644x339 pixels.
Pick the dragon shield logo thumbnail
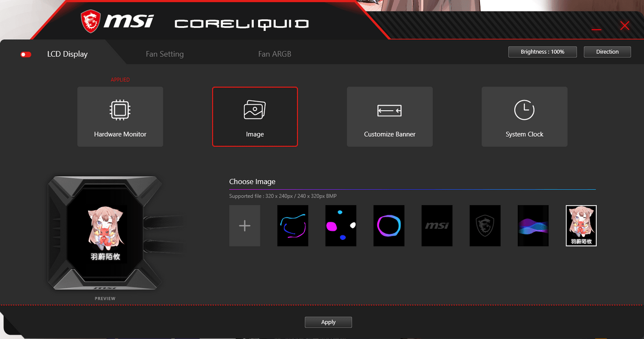pyautogui.click(x=485, y=226)
